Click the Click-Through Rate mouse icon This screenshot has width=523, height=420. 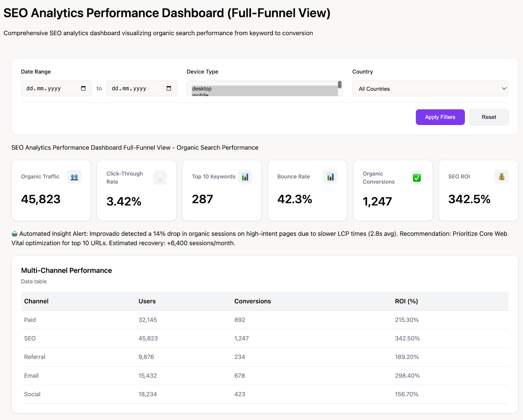[160, 178]
